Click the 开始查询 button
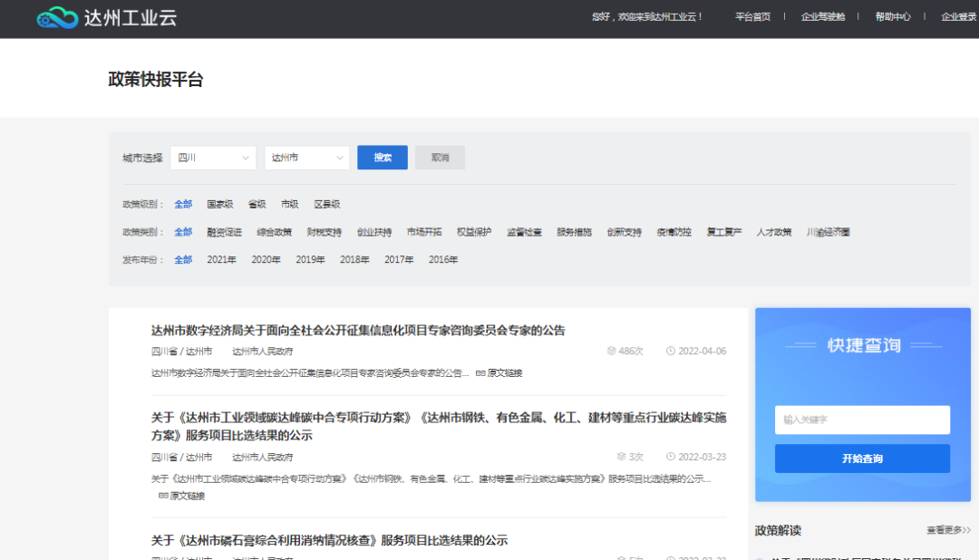979x560 pixels. tap(862, 459)
